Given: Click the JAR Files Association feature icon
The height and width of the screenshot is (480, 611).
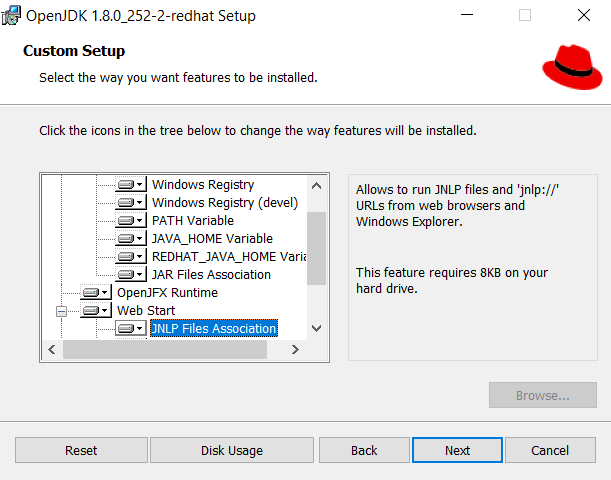Looking at the screenshot, I should tap(130, 275).
